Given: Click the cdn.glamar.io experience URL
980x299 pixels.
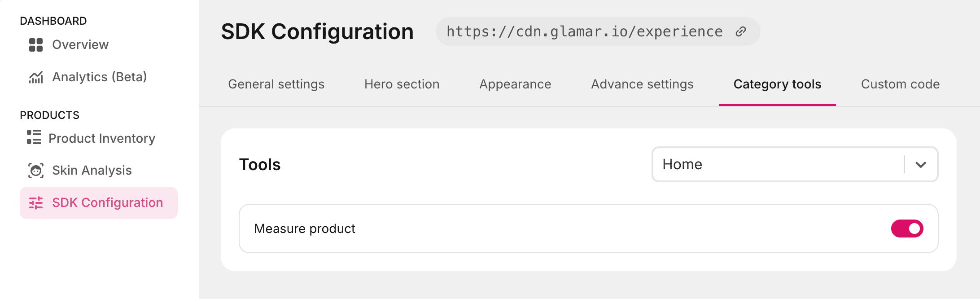Looking at the screenshot, I should 584,31.
